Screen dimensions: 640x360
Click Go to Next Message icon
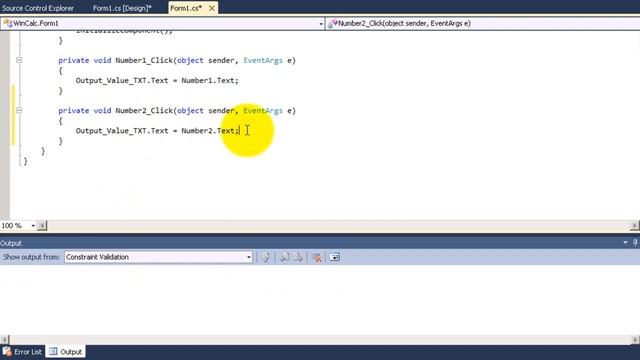coord(298,257)
